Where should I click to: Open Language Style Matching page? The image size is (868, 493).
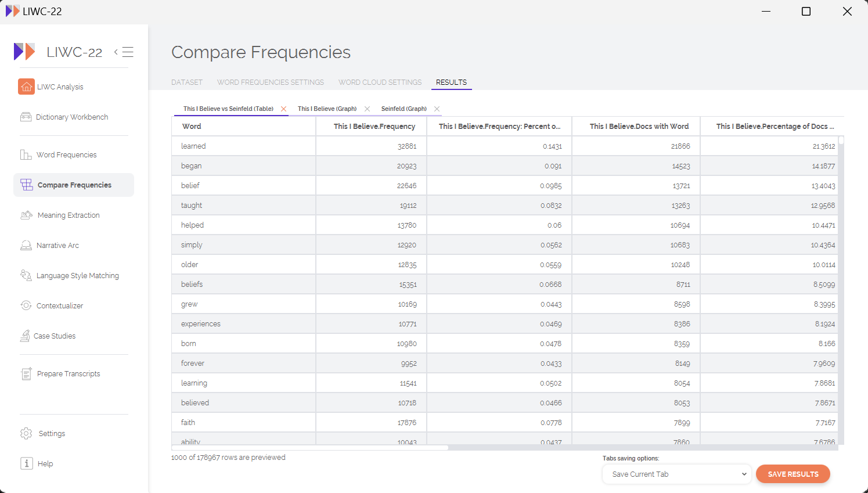tap(78, 275)
